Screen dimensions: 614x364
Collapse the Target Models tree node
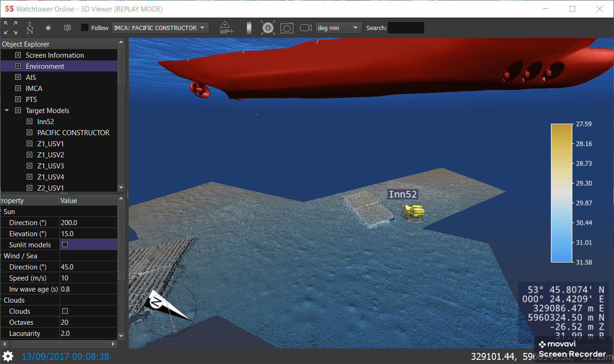[7, 110]
